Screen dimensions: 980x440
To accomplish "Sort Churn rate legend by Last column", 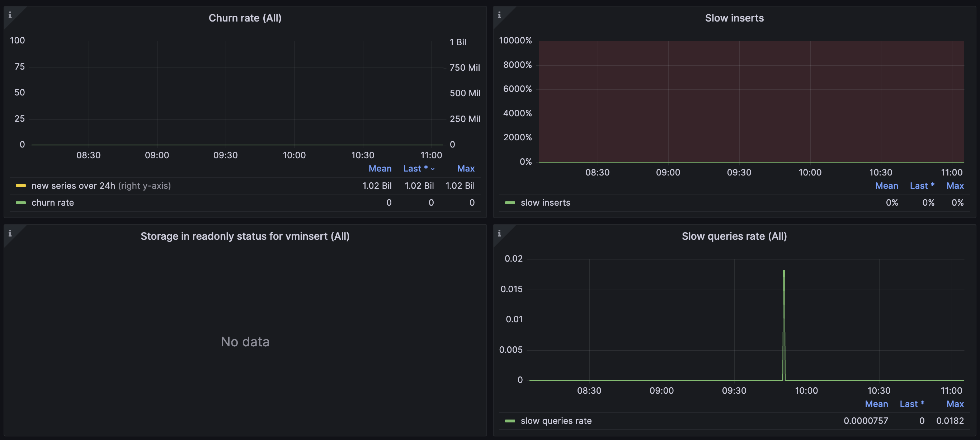I will click(x=415, y=169).
